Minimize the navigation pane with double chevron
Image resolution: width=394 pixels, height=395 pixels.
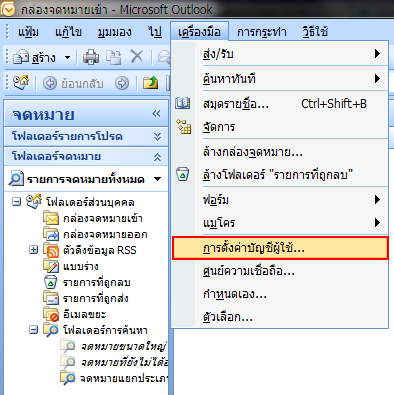[x=156, y=114]
